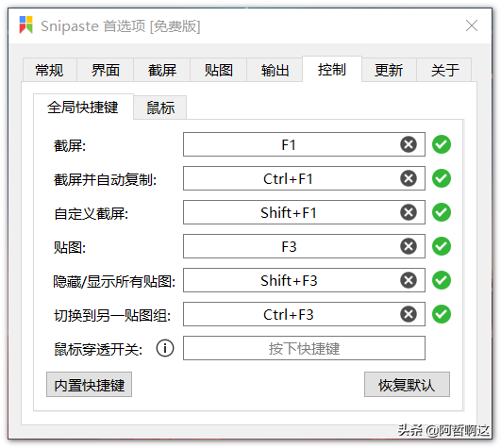The width and height of the screenshot is (501, 448).
Task: Open the 更新 tab
Action: tap(389, 70)
